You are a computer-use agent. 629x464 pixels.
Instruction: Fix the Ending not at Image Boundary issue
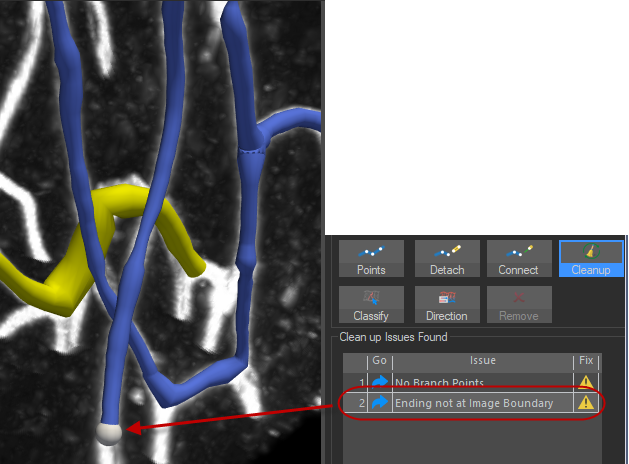coord(586,403)
